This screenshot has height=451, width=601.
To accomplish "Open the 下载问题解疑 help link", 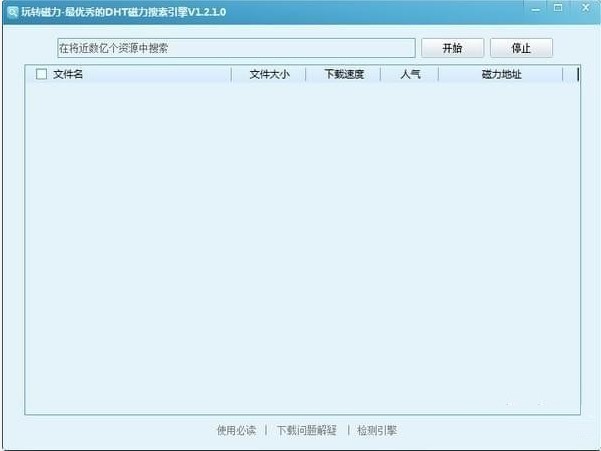I will click(x=307, y=430).
